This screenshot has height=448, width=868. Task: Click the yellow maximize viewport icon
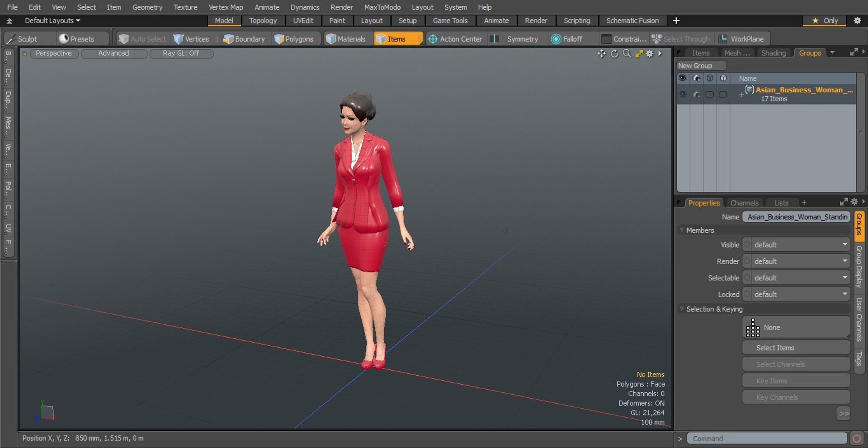[639, 54]
